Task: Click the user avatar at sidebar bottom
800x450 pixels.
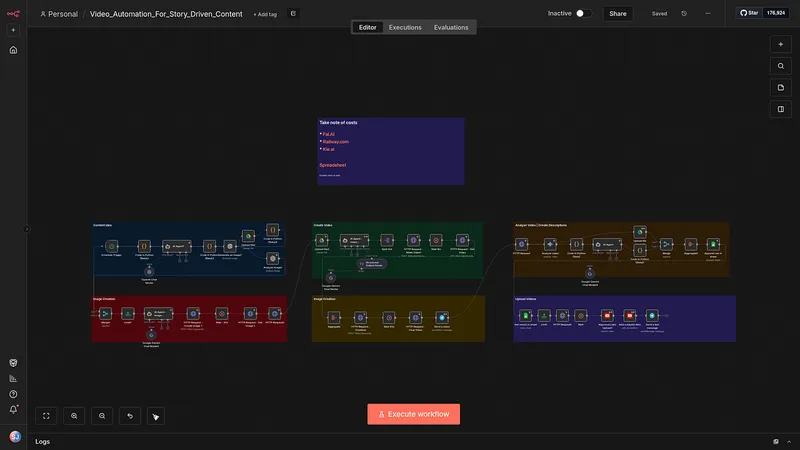Action: pyautogui.click(x=15, y=437)
